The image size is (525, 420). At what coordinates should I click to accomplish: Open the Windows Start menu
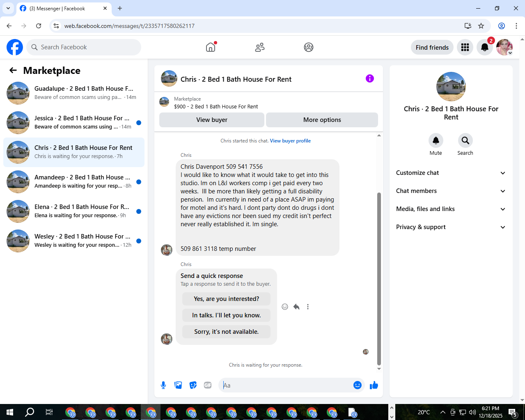[10, 412]
